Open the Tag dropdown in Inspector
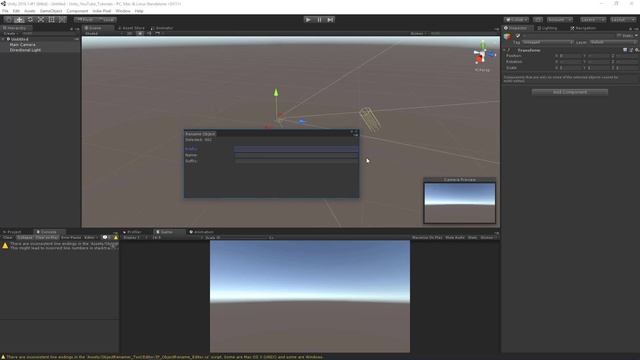The width and height of the screenshot is (640, 360). 548,42
